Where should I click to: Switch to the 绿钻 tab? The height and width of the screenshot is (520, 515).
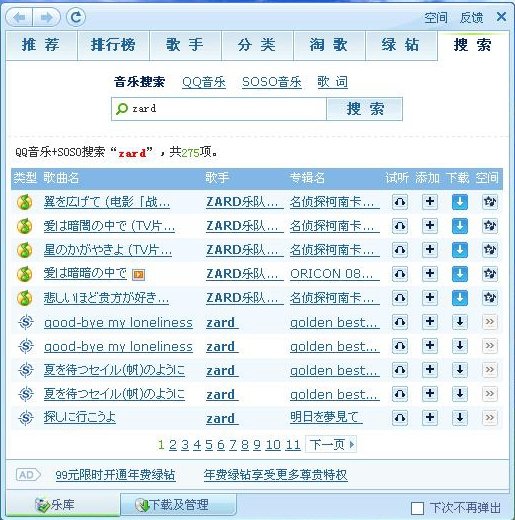pyautogui.click(x=401, y=45)
